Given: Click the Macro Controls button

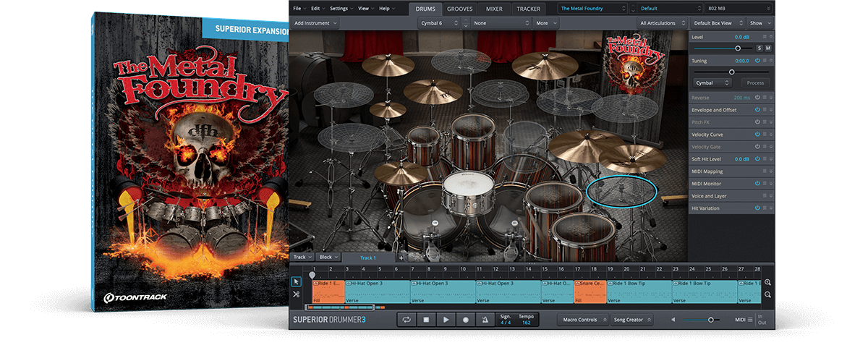Looking at the screenshot, I should coord(579,319).
